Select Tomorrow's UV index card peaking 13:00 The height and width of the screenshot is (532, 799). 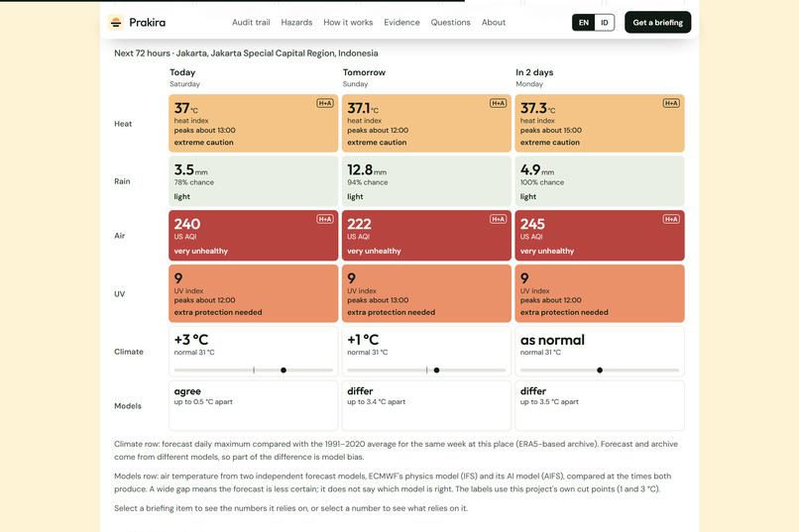(x=426, y=293)
